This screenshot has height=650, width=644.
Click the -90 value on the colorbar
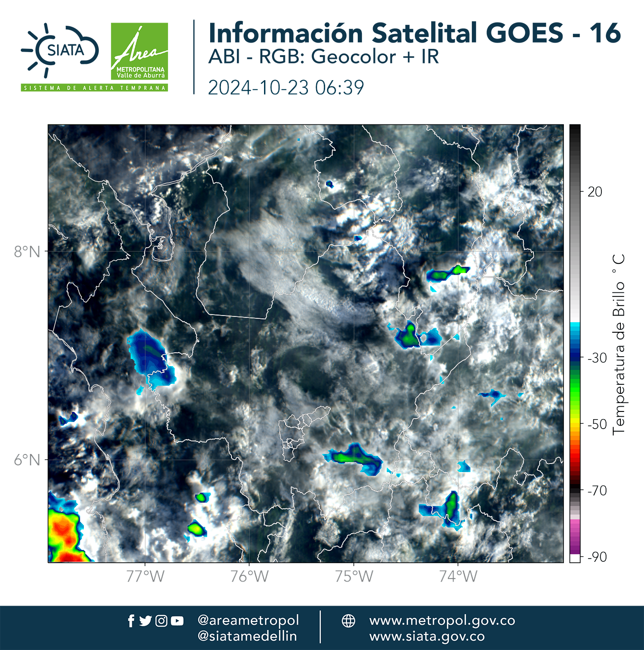coord(597,557)
